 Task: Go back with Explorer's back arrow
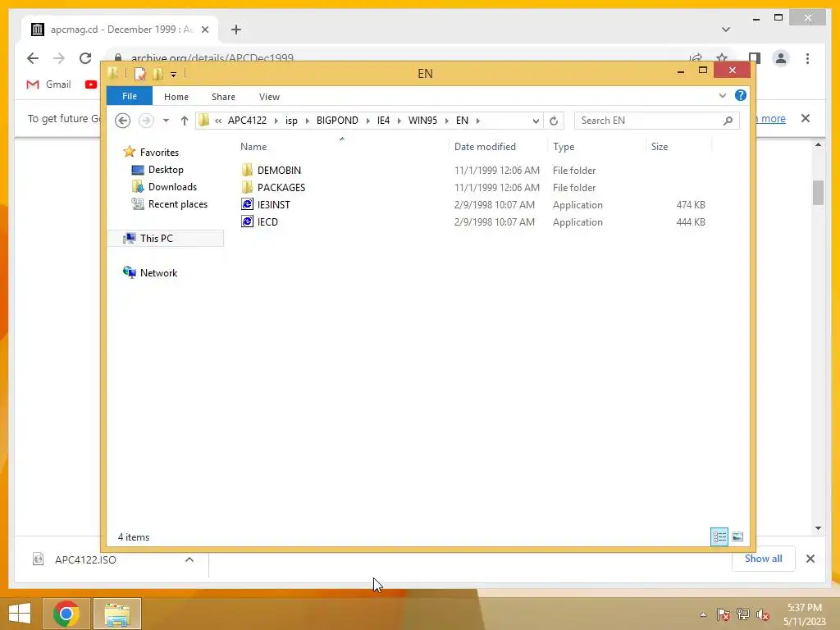pyautogui.click(x=123, y=121)
